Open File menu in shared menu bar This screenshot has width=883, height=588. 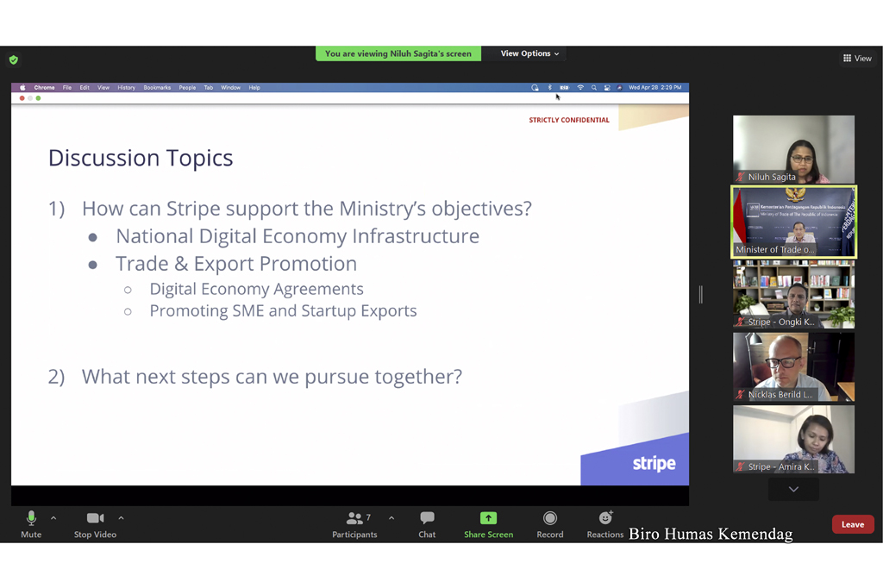pyautogui.click(x=67, y=88)
